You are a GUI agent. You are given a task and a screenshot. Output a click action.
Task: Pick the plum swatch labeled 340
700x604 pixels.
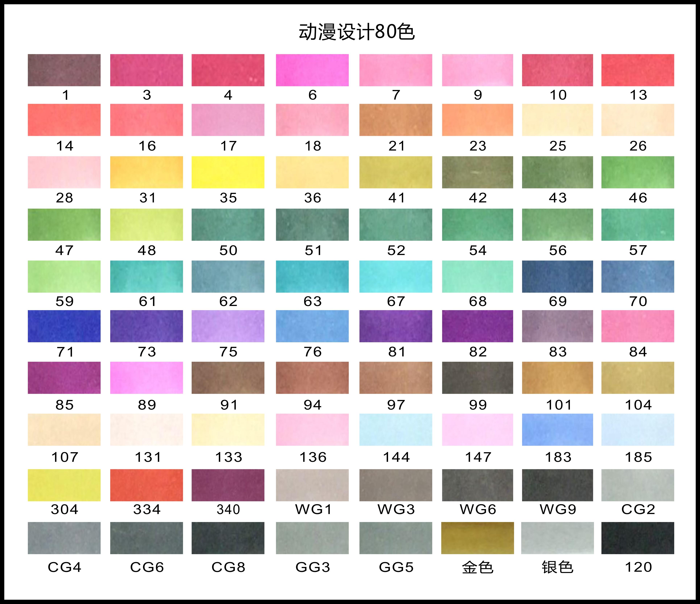point(228,485)
